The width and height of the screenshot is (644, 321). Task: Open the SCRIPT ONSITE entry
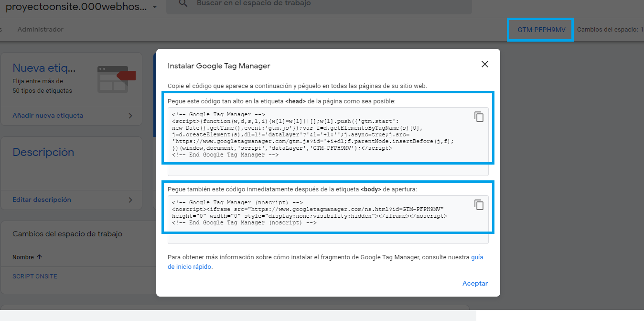35,277
